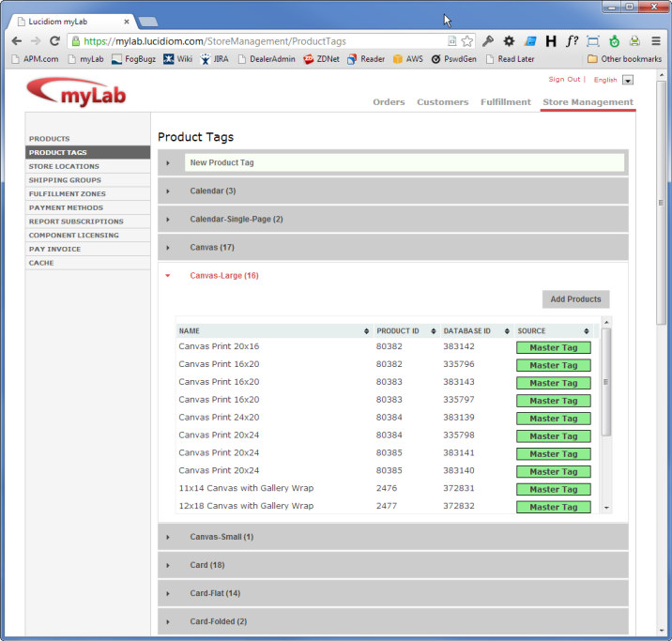The height and width of the screenshot is (641, 672).
Task: Open the Reader bookmark
Action: tap(366, 59)
